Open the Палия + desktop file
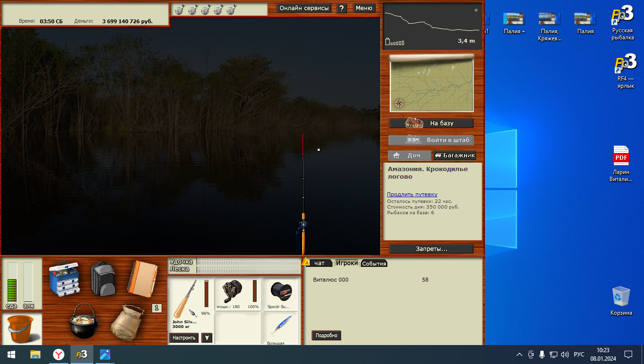 [x=515, y=23]
